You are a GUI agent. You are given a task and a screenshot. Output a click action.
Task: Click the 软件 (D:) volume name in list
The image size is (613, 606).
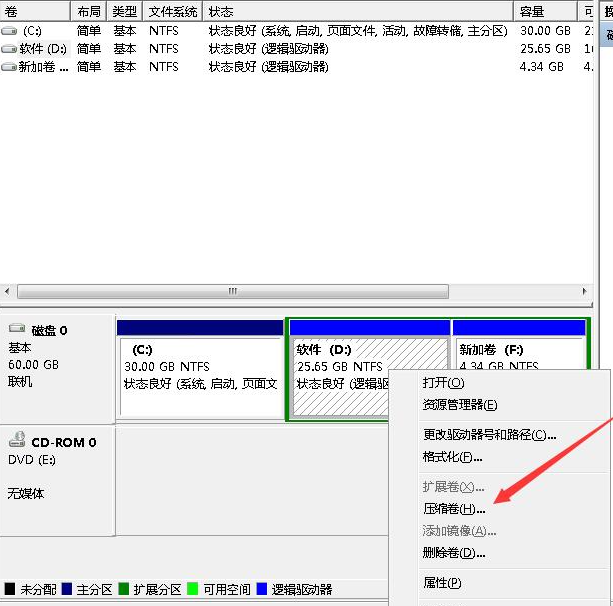(x=43, y=49)
